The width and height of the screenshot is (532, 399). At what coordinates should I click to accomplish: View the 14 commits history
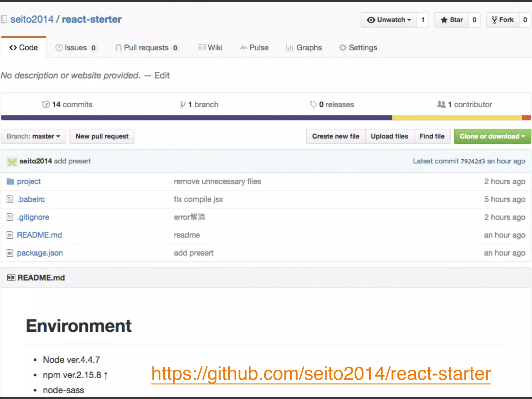(67, 104)
